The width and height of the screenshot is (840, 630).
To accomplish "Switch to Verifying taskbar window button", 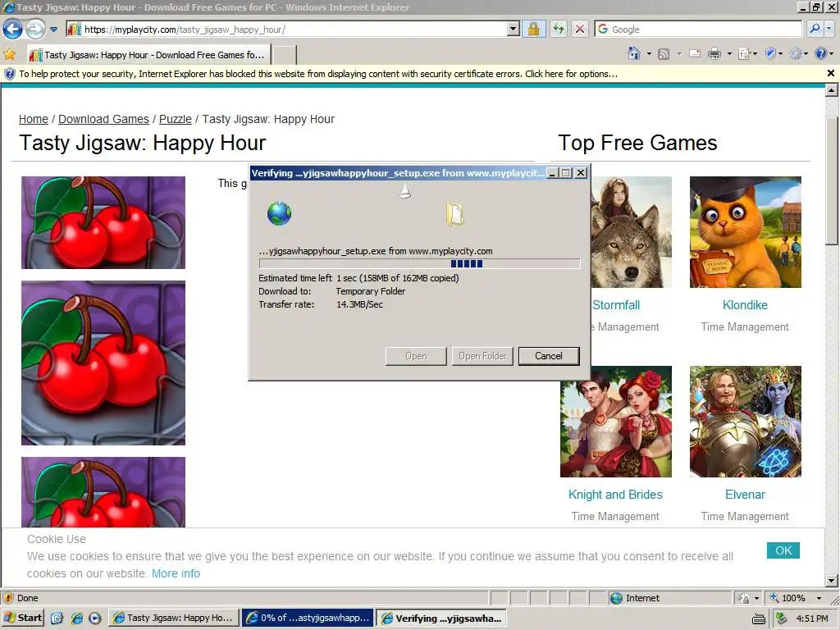I will point(441,619).
